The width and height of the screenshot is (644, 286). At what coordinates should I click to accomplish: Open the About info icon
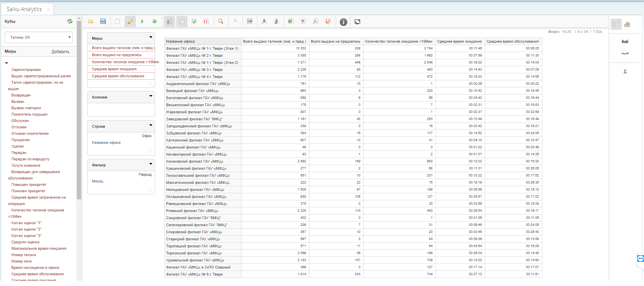click(x=343, y=22)
